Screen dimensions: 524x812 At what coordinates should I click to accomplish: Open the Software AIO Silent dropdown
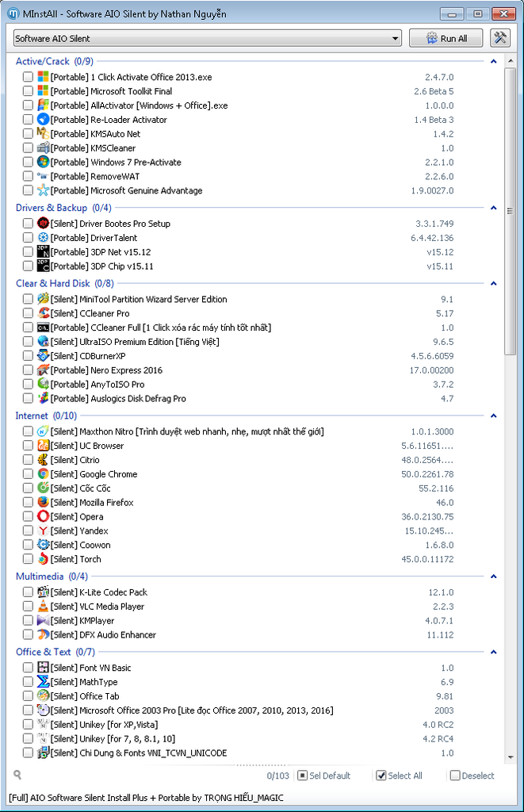tap(208, 38)
